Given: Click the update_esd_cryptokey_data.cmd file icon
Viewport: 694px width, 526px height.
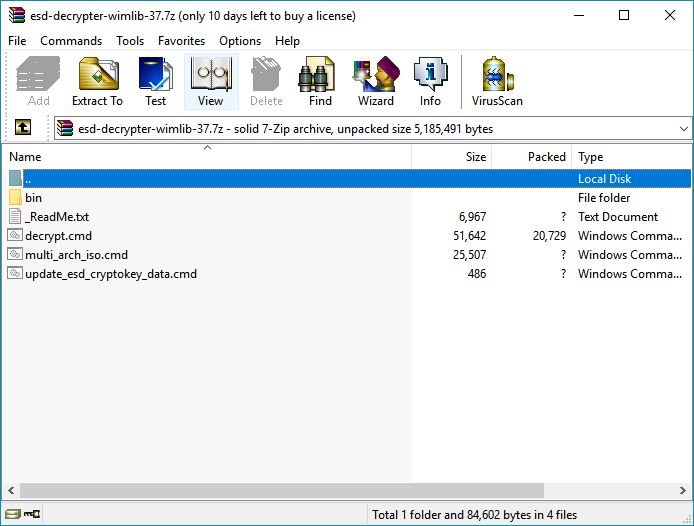Looking at the screenshot, I should 15,274.
